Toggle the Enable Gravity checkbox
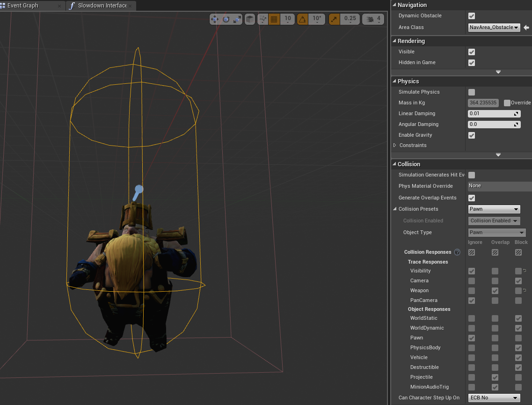The height and width of the screenshot is (405, 532). pyautogui.click(x=472, y=135)
